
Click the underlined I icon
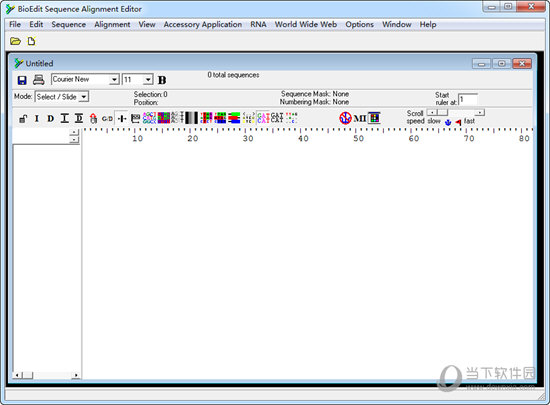(x=65, y=118)
